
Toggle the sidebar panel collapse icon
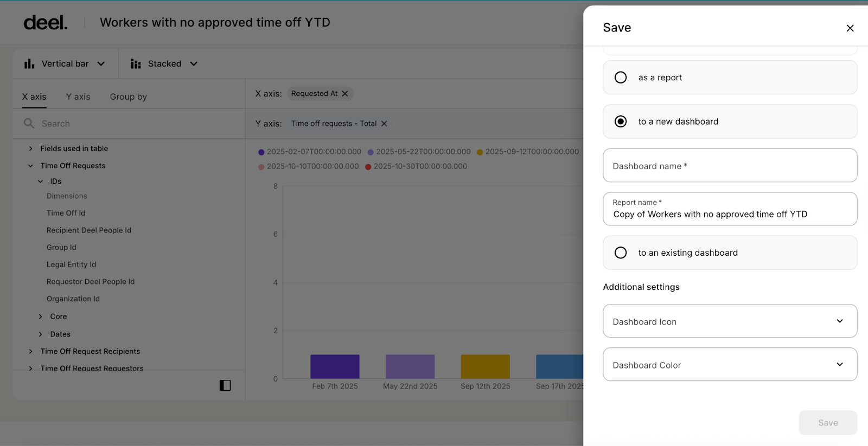[x=225, y=385]
